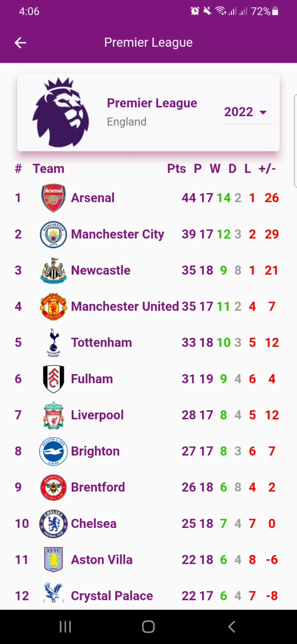This screenshot has height=644, width=297.
Task: Tap the Manchester City badge
Action: tap(53, 234)
